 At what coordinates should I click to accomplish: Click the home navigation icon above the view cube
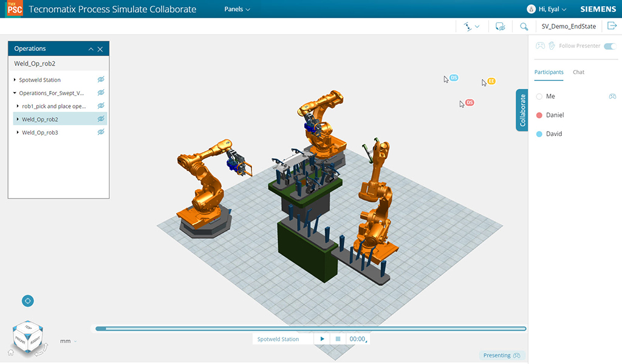(27, 300)
